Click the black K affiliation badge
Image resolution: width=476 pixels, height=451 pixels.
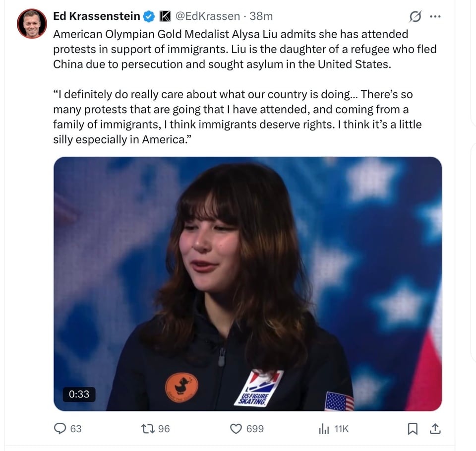tap(164, 16)
